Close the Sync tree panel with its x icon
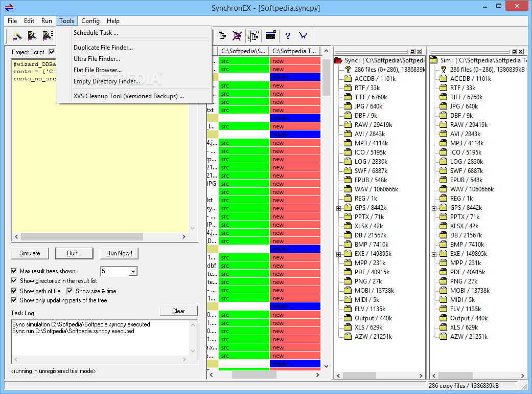Screen dimensions: 532x394 [x=420, y=51]
